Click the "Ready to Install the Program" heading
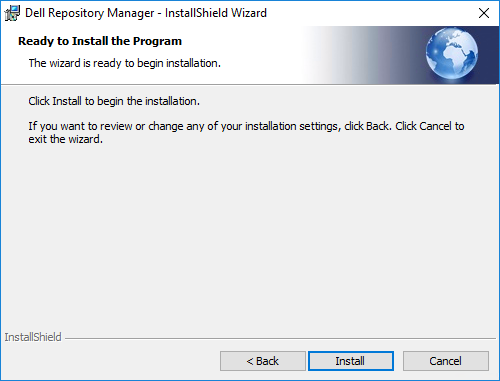This screenshot has height=381, width=500. [100, 41]
